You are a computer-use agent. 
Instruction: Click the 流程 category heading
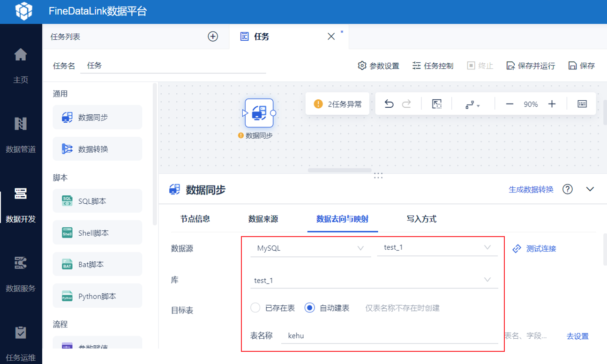pyautogui.click(x=60, y=324)
